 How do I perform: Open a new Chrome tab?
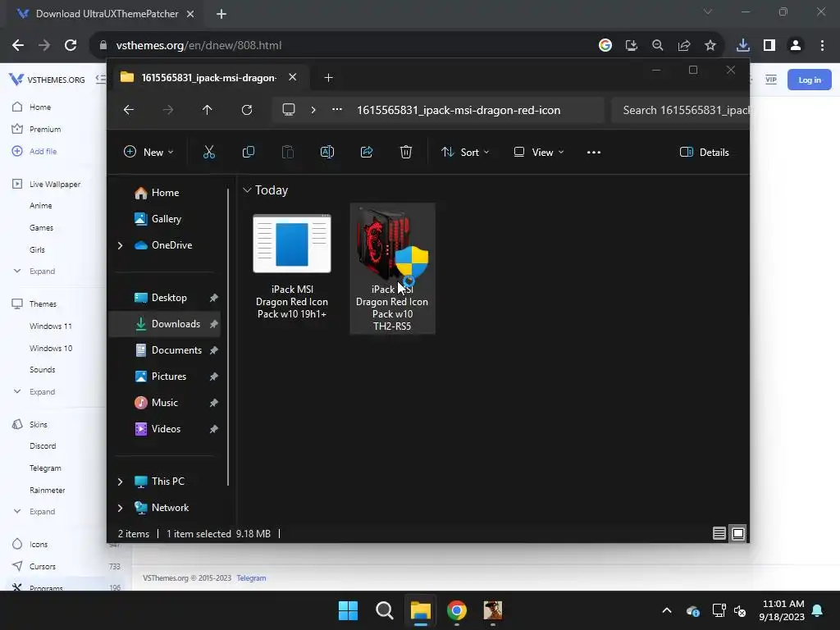pyautogui.click(x=221, y=14)
